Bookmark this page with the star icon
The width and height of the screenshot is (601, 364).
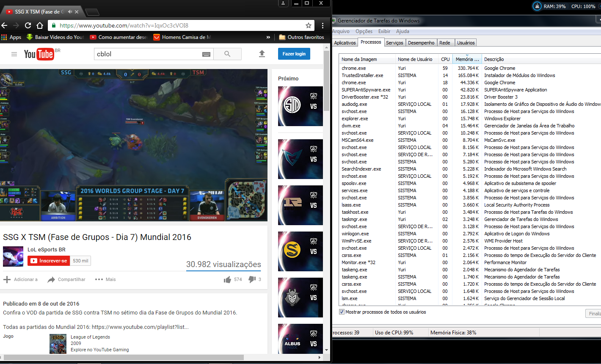pos(309,25)
